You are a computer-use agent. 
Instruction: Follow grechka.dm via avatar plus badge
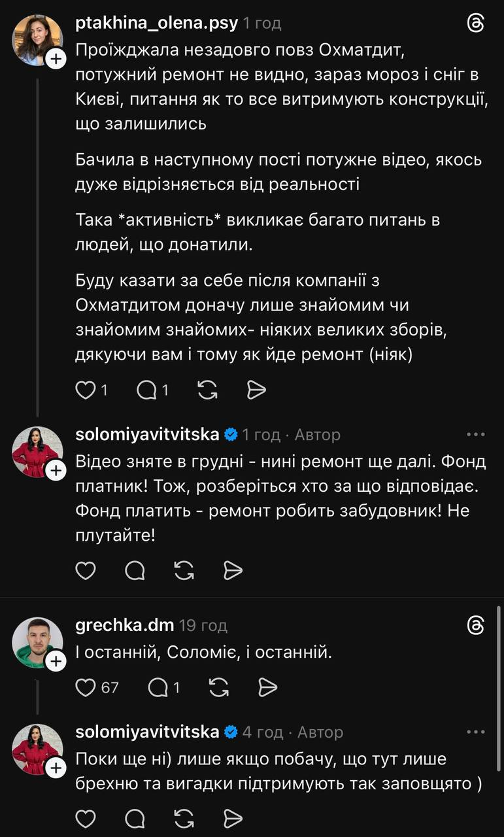click(x=57, y=662)
